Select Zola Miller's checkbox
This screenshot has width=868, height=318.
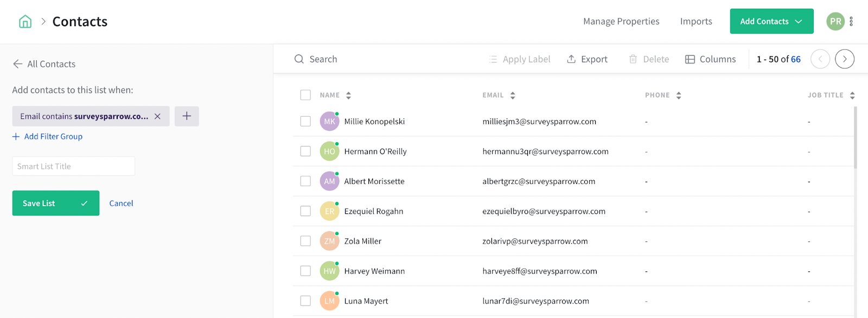[x=305, y=241]
